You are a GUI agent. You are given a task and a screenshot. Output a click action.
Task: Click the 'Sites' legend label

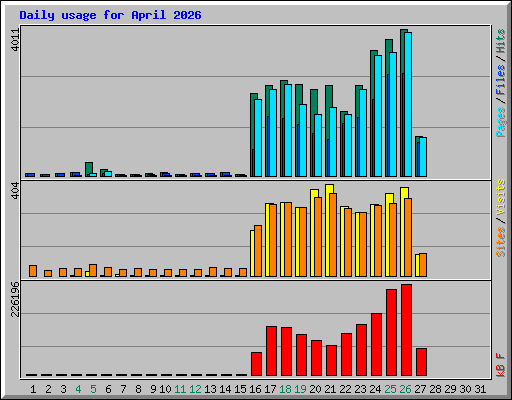click(500, 242)
